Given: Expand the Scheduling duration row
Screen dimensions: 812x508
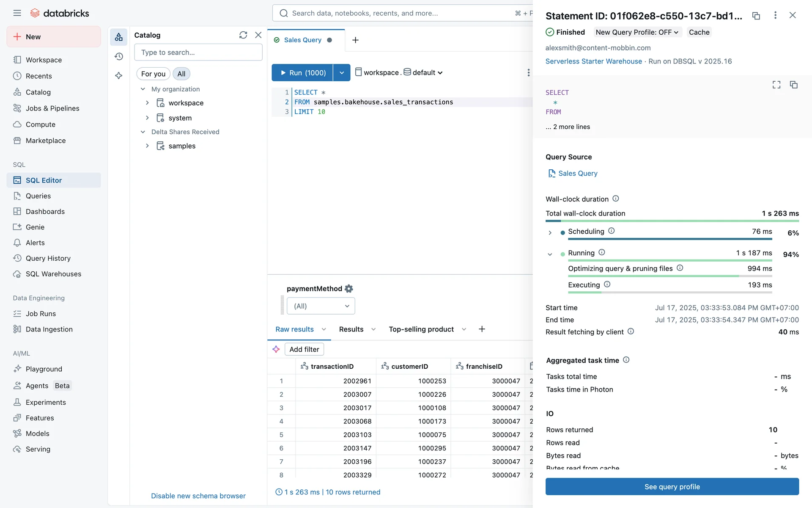Looking at the screenshot, I should click(550, 232).
